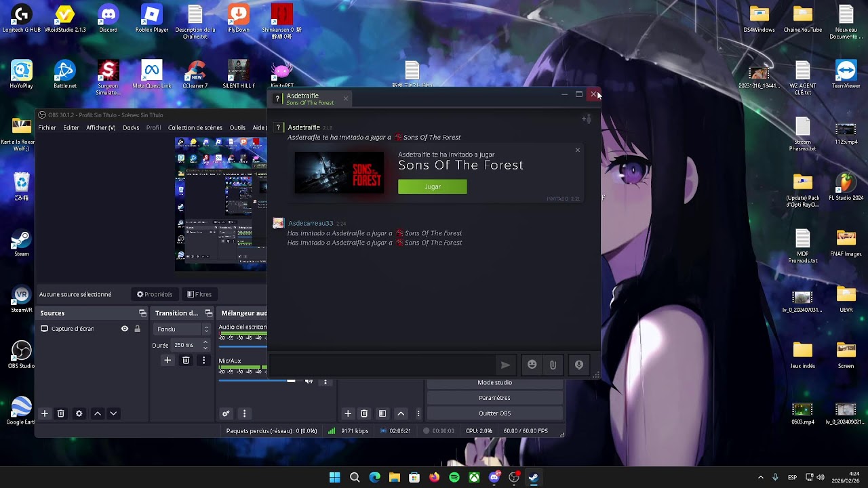Dismiss the Sons Of The Forest invite card

click(578, 150)
